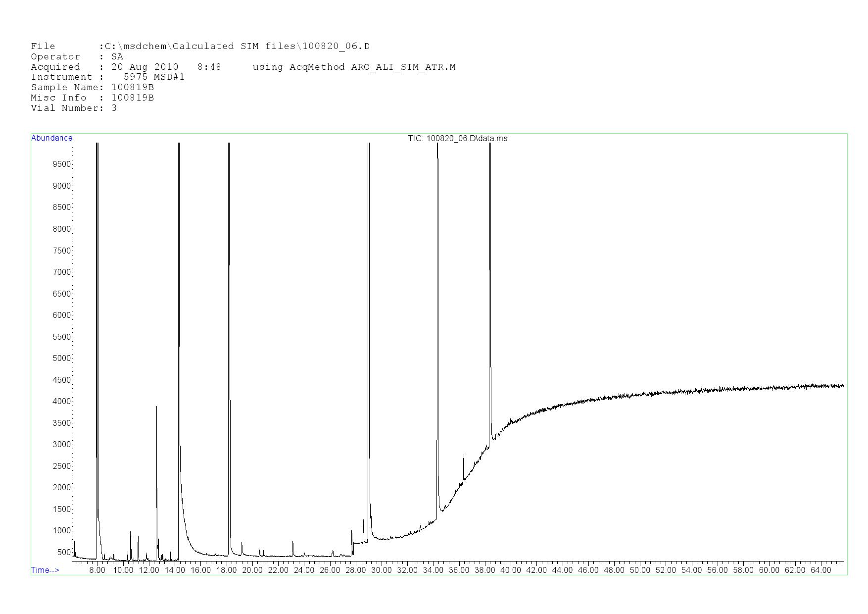868x614 pixels.
Task: Click the AcqMethod name ARO_ALI_SIM_ATR.M
Action: point(403,67)
